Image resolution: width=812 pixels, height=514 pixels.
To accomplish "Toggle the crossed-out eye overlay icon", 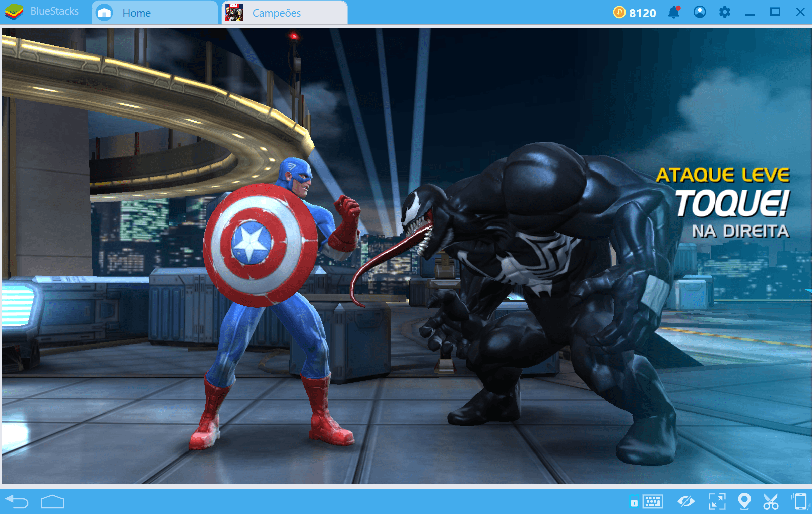I will point(686,501).
